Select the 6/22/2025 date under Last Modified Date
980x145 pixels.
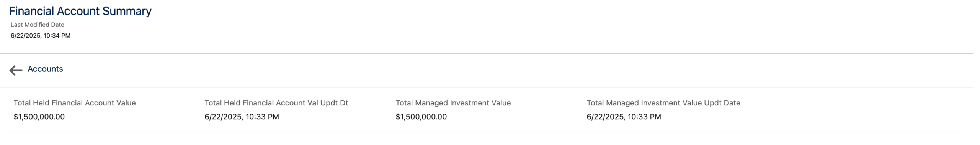(25, 36)
